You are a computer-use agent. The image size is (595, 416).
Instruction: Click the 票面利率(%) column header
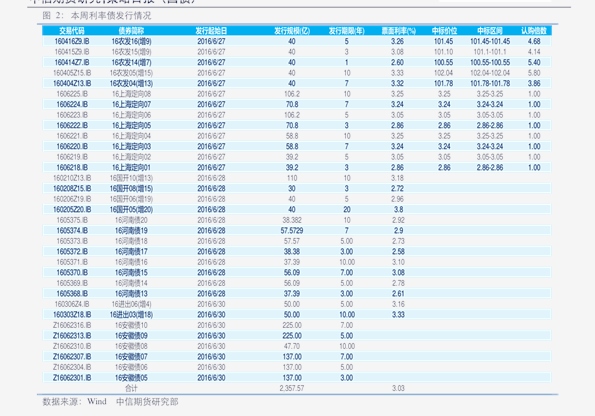tap(398, 31)
